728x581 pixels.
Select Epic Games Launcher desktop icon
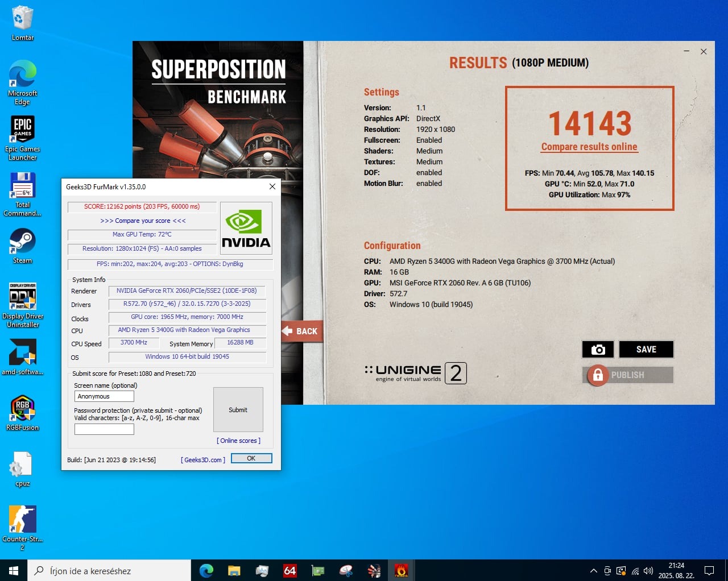pos(22,138)
